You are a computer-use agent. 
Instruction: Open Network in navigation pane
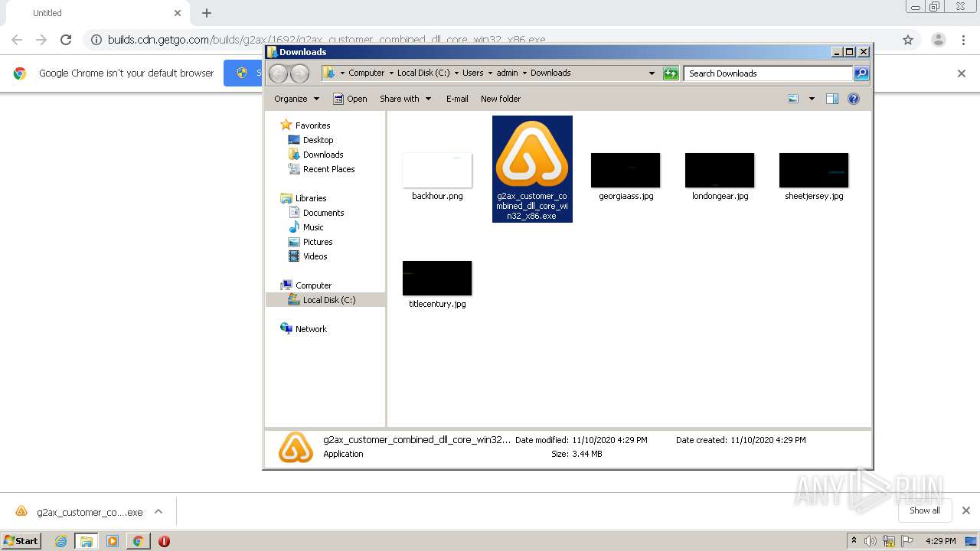(304, 329)
